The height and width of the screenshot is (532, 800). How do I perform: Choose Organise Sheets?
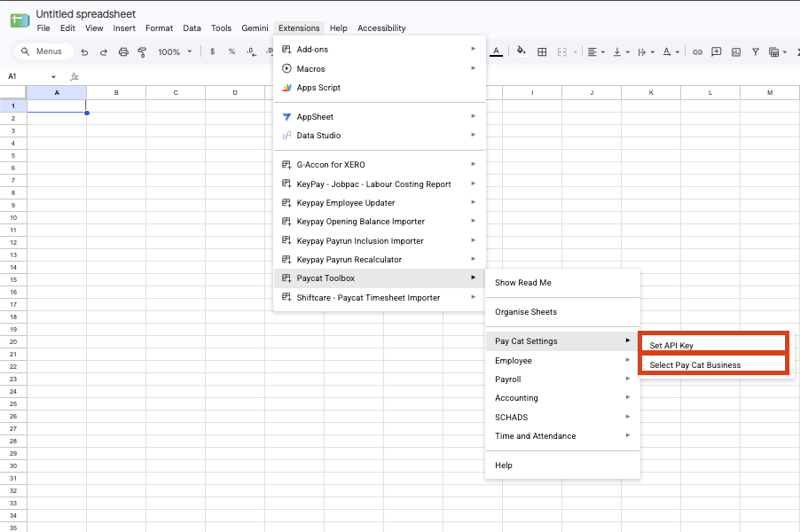(x=563, y=312)
